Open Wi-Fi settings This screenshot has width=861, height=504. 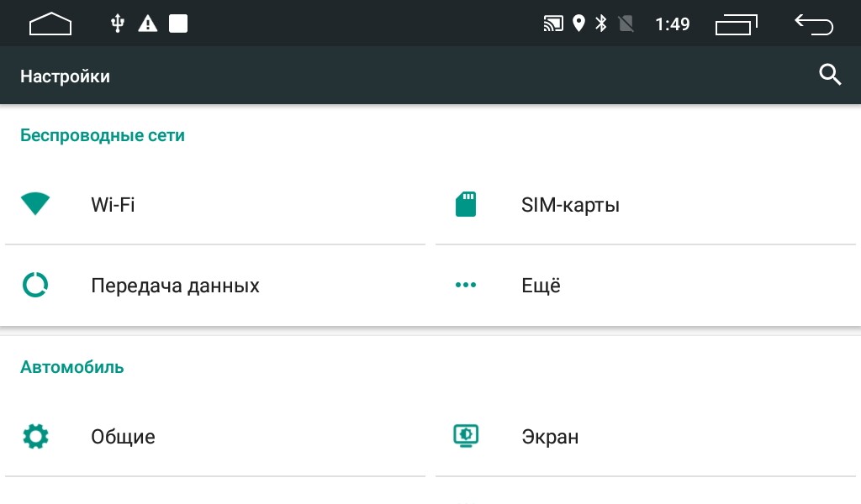pos(215,205)
